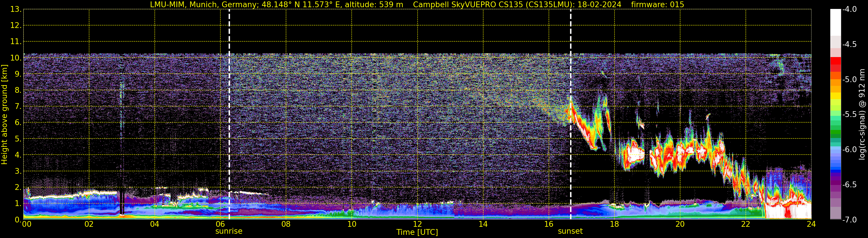The height and width of the screenshot is (238, 868).
Task: Click the height axis tick '4.'
Action: click(x=18, y=155)
